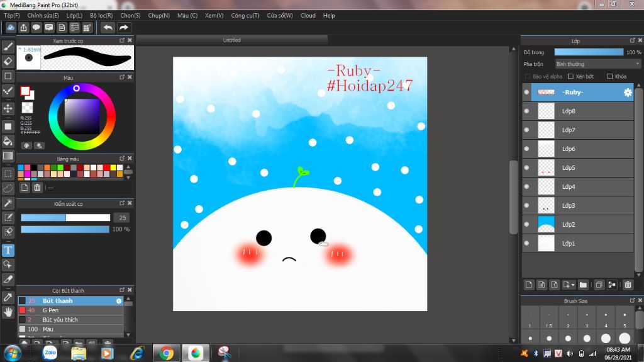Select the dot-connected Divide tool
644x362 pixels.
8,91
